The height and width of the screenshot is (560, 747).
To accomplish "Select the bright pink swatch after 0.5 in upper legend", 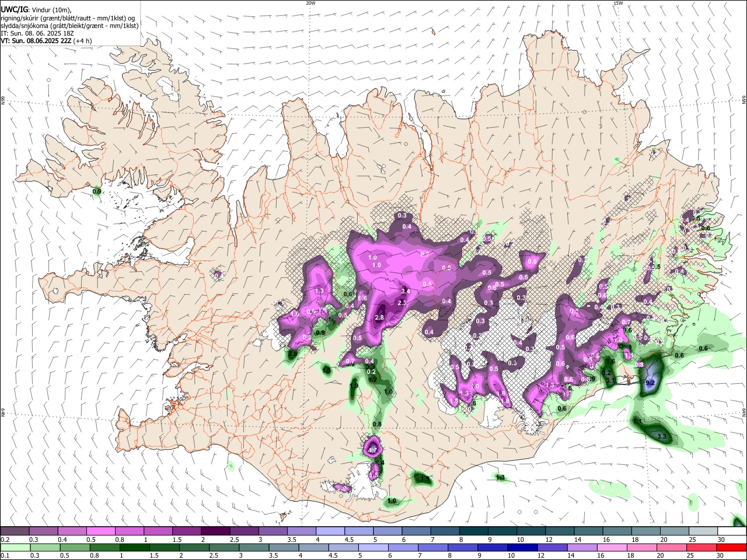I will coord(101,531).
